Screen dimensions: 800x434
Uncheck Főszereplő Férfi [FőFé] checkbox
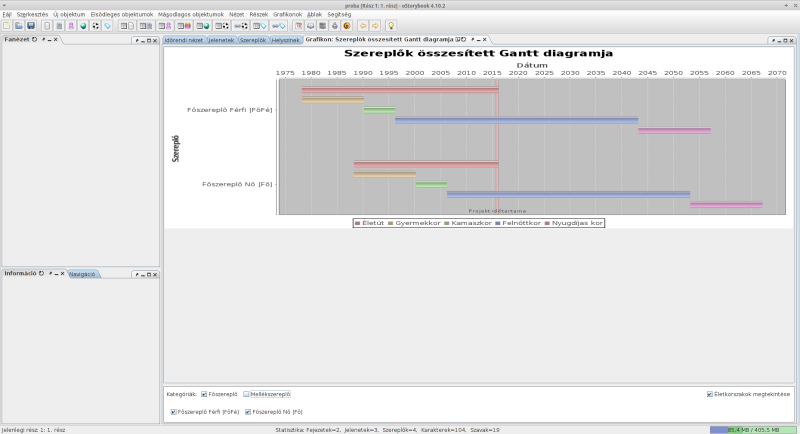click(x=173, y=412)
